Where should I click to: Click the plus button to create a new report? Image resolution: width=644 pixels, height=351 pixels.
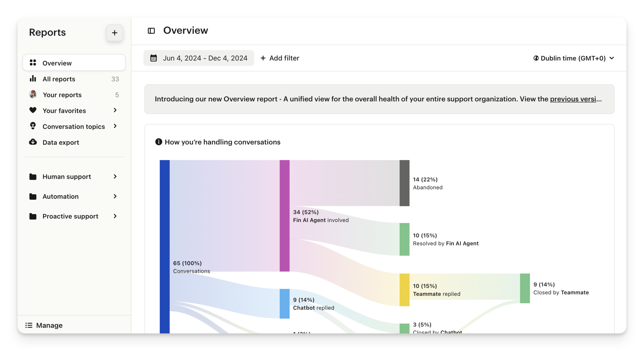[x=114, y=33]
